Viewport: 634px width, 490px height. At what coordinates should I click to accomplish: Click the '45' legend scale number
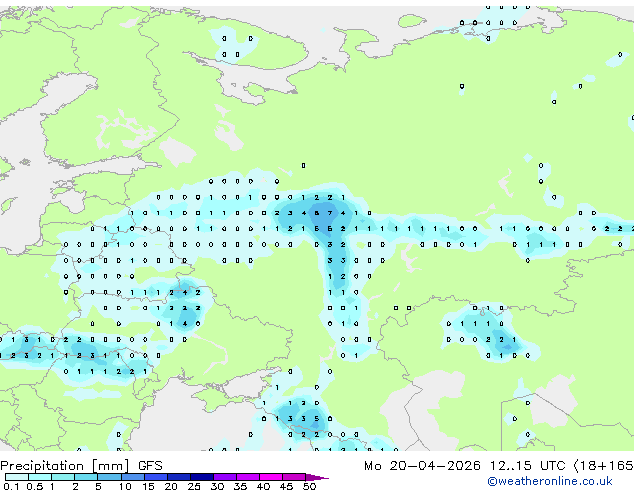pyautogui.click(x=286, y=486)
